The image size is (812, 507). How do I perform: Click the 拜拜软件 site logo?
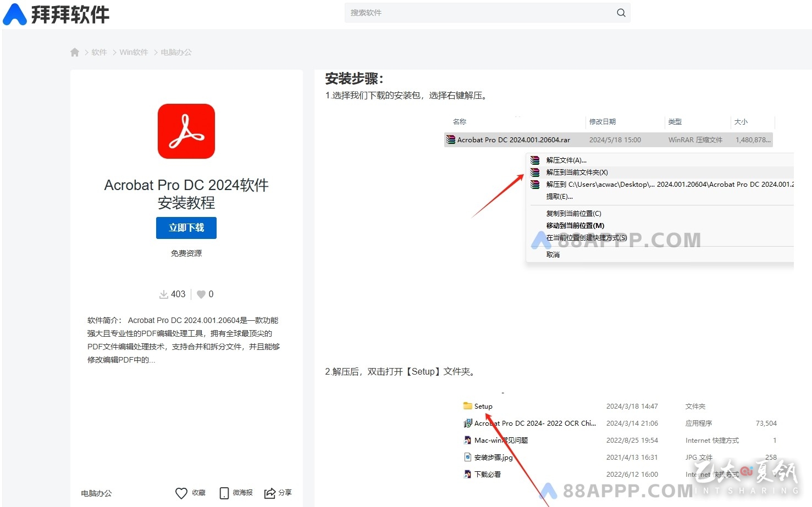pos(56,14)
